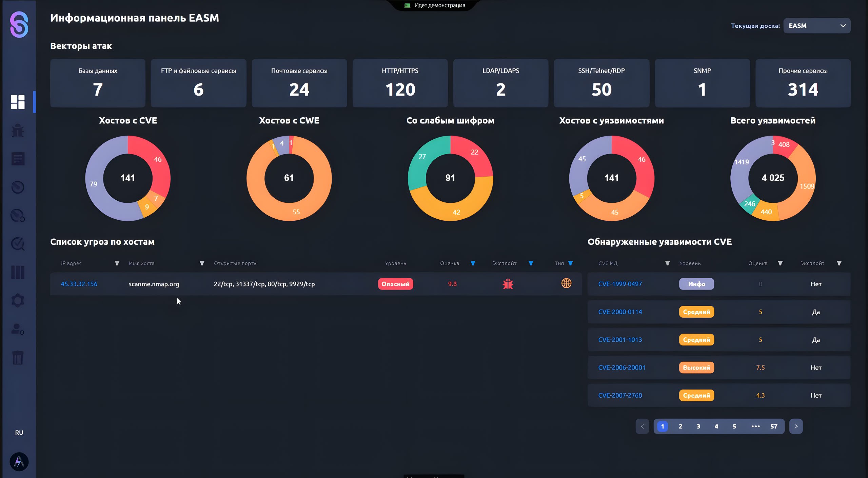Open the dashboard grid icon in sidebar
This screenshot has height=478, width=868.
pyautogui.click(x=18, y=102)
